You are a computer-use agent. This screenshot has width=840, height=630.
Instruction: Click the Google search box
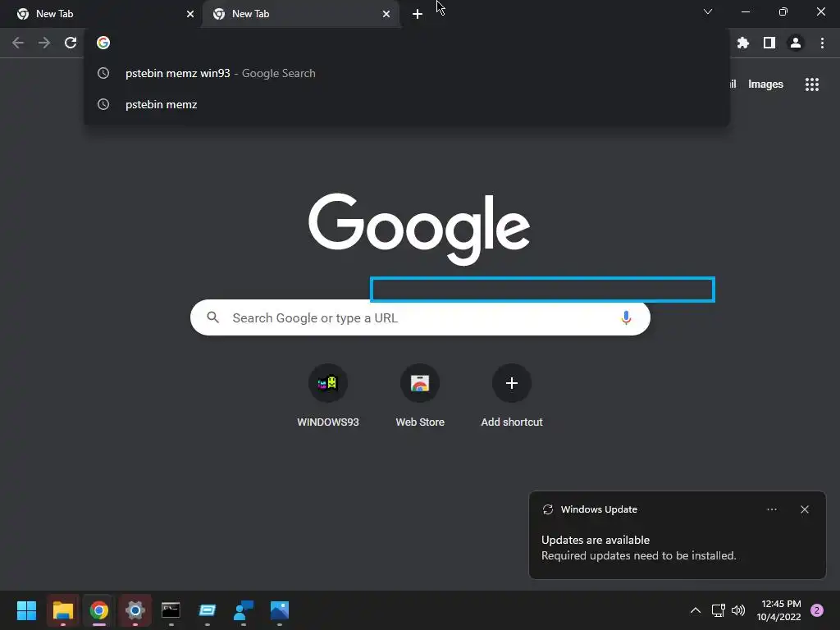tap(420, 317)
